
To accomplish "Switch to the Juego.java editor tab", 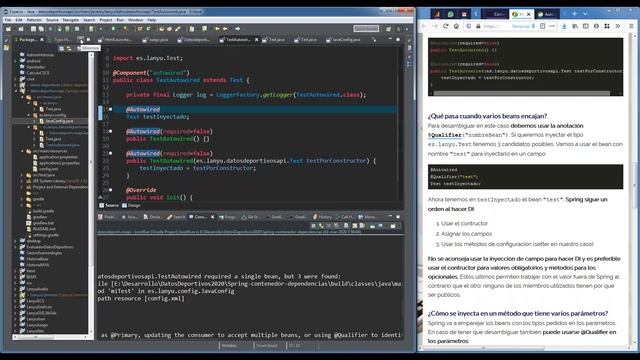I will click(x=156, y=40).
